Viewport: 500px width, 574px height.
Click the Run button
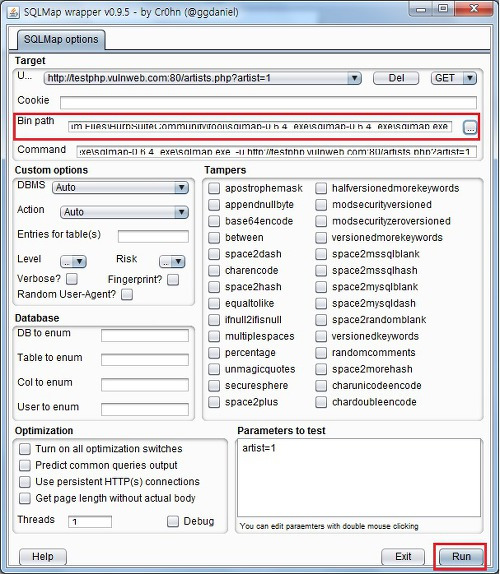point(461,557)
